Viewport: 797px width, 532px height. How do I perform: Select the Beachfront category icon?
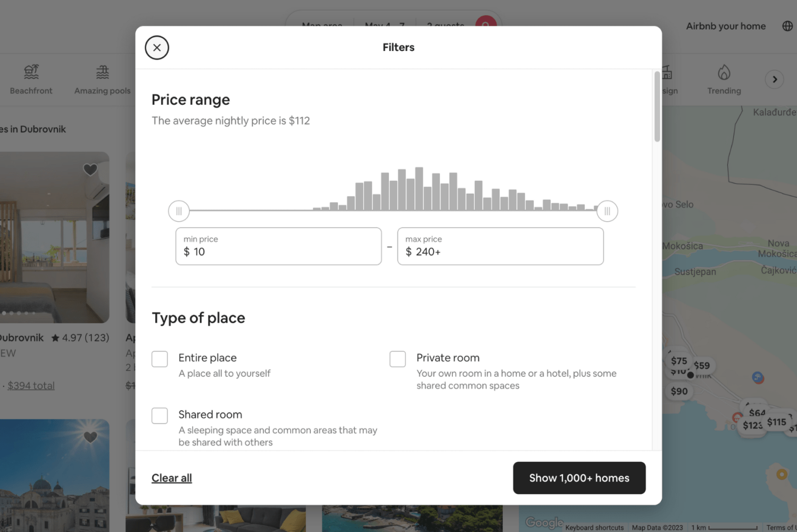point(31,72)
